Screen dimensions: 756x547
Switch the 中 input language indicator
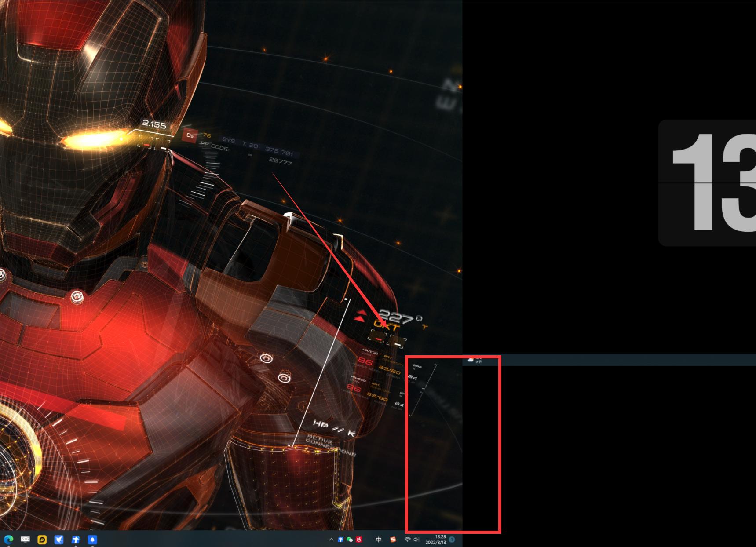point(379,540)
